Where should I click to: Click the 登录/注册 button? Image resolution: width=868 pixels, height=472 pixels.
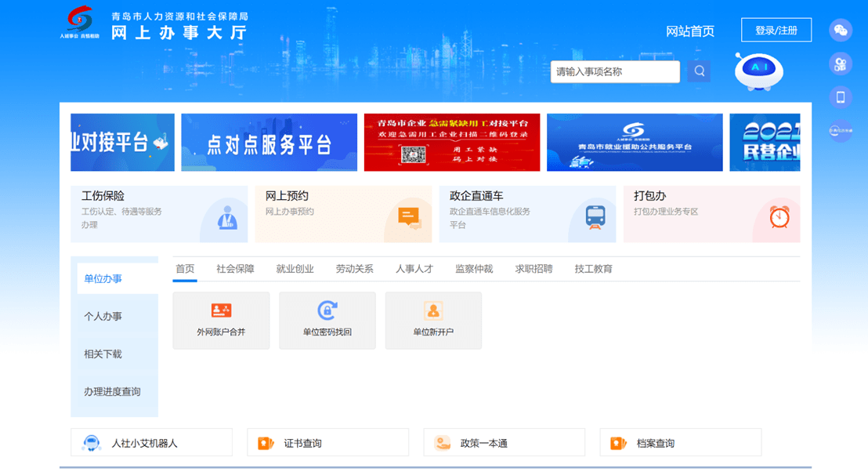point(776,30)
